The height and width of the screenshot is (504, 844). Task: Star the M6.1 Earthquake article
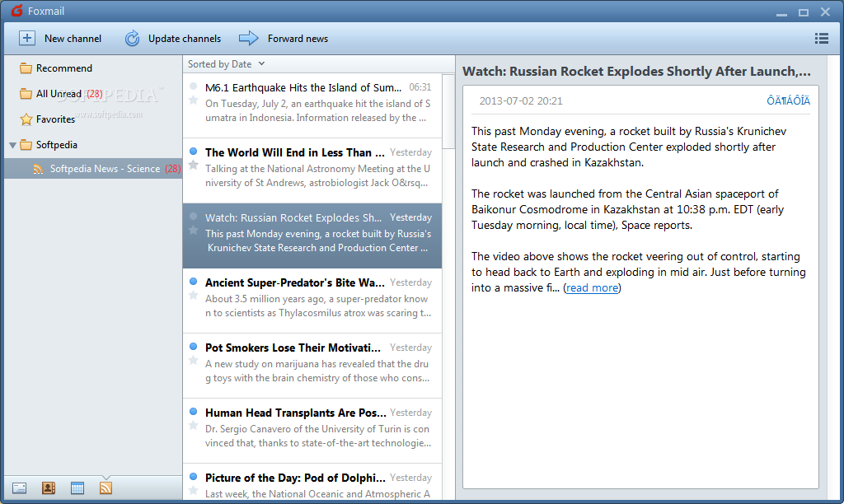(193, 100)
